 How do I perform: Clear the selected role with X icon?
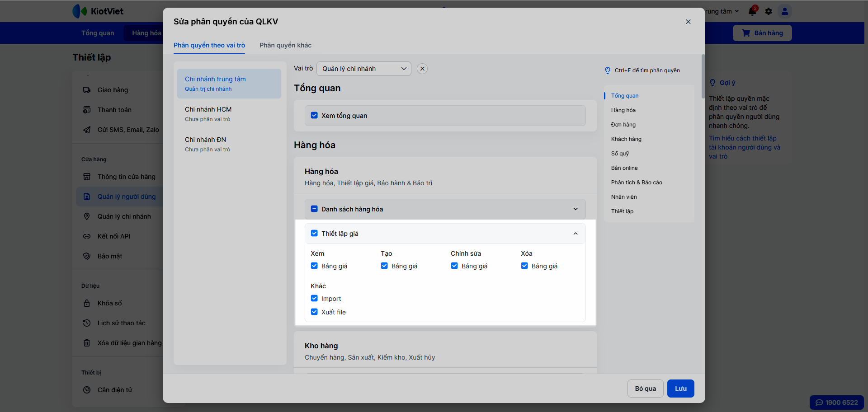pos(422,69)
